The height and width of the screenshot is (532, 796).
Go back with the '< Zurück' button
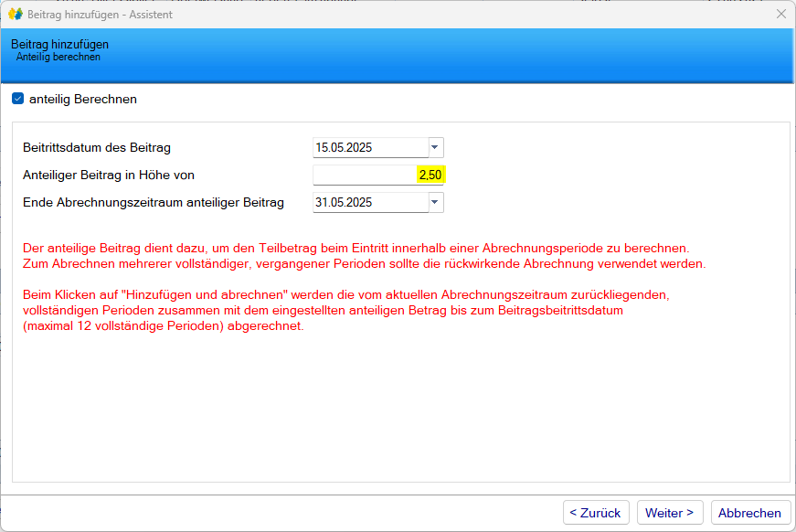595,513
